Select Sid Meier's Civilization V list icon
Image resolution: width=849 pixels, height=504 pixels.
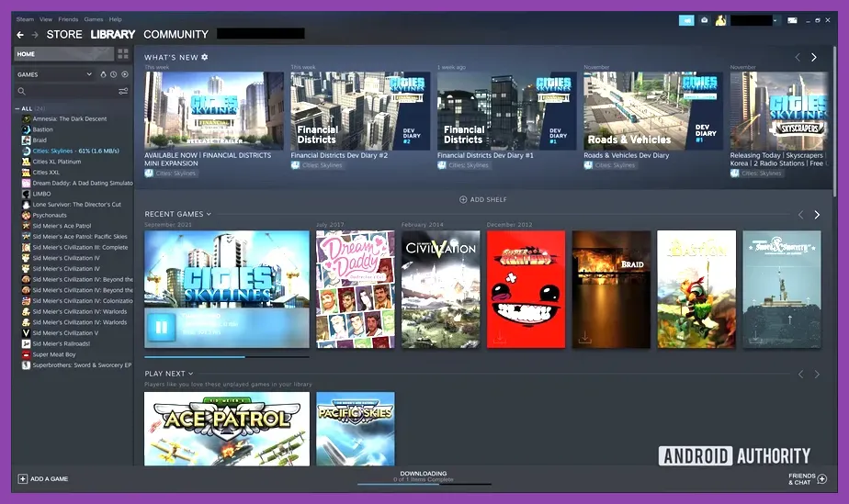click(26, 333)
